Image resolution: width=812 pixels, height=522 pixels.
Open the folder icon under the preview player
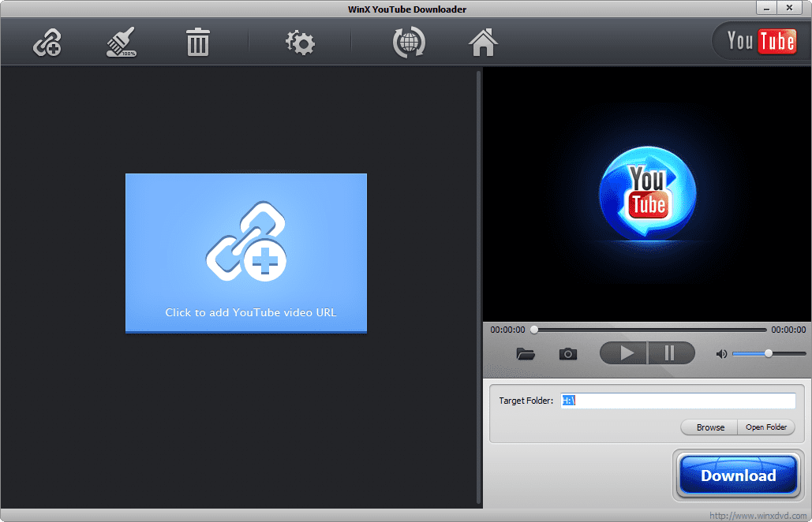point(526,353)
